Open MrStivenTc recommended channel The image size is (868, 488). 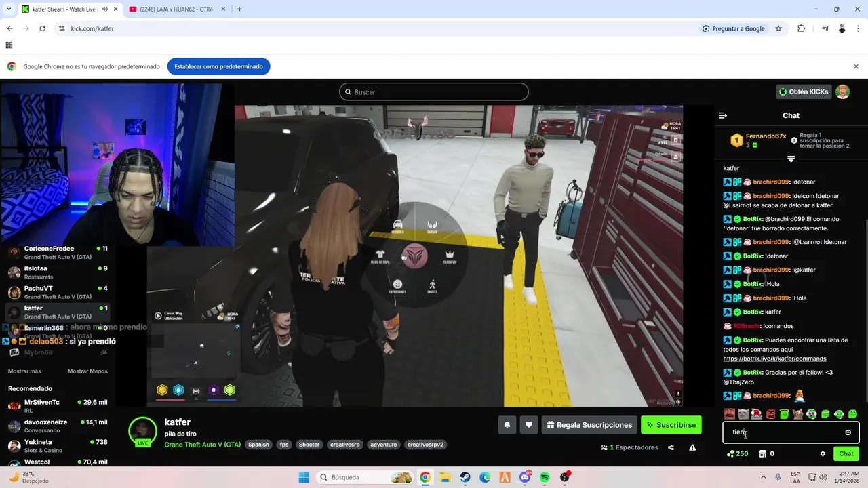click(x=58, y=406)
